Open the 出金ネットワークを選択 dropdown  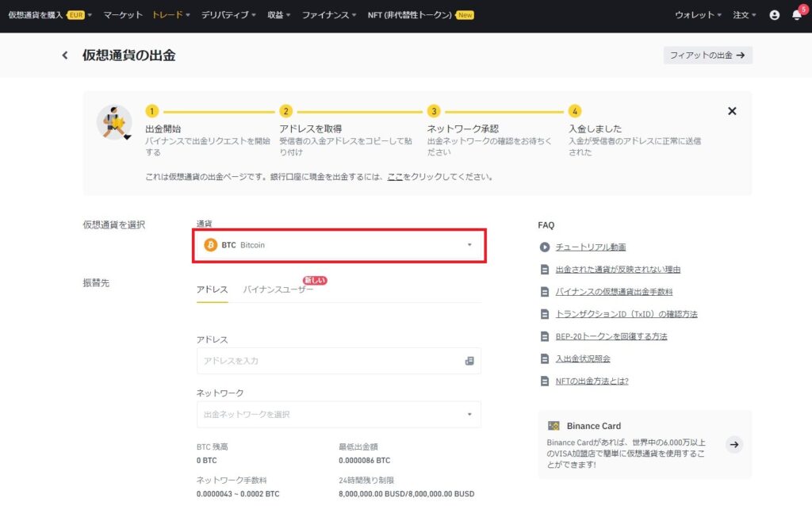click(339, 414)
